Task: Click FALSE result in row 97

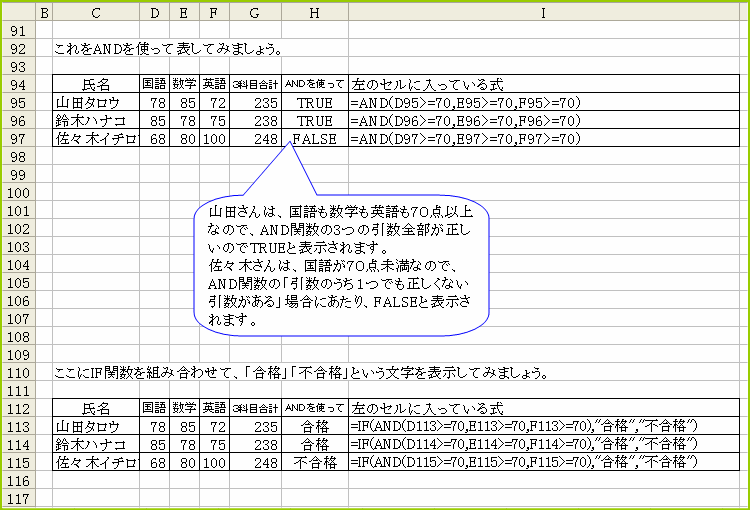Action: (315, 139)
